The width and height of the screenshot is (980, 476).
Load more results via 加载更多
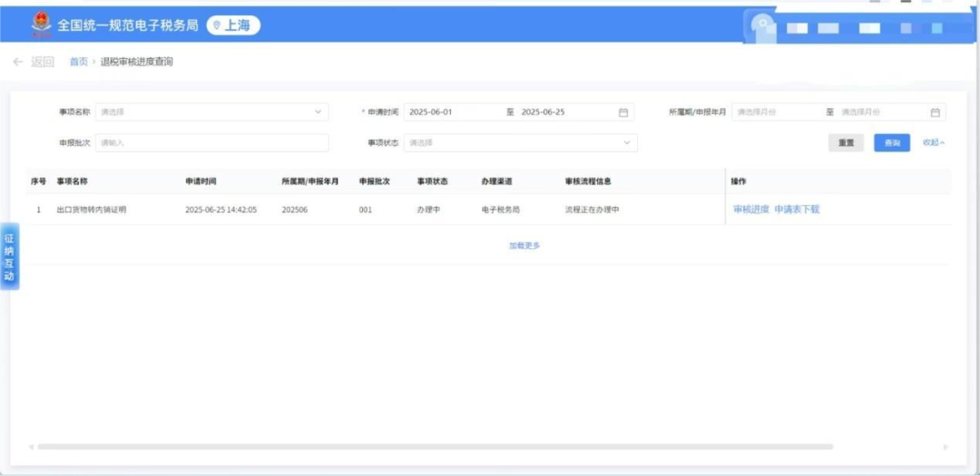(x=524, y=246)
